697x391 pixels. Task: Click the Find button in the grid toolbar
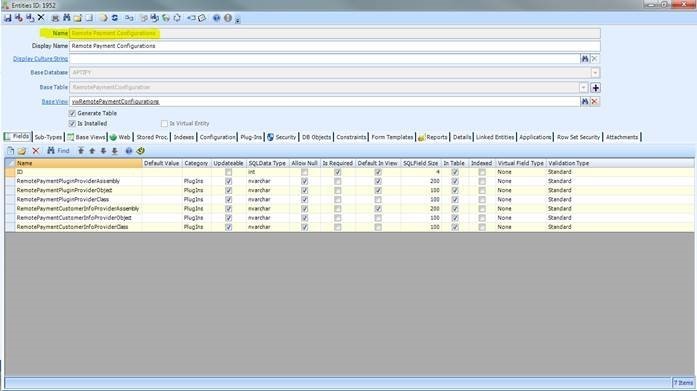pos(58,151)
